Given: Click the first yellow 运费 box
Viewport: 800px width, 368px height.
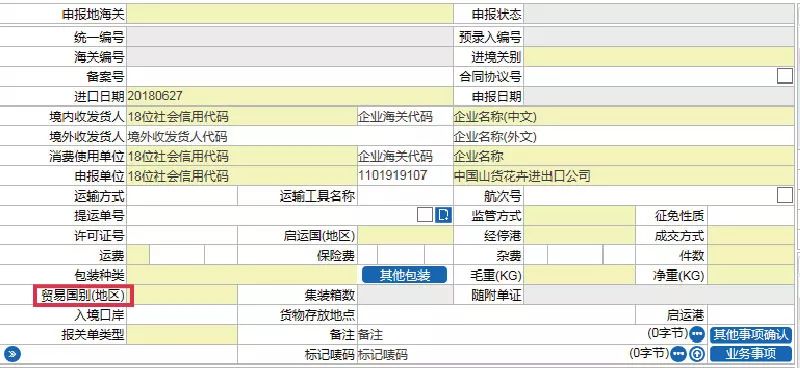Looking at the screenshot, I should point(138,254).
